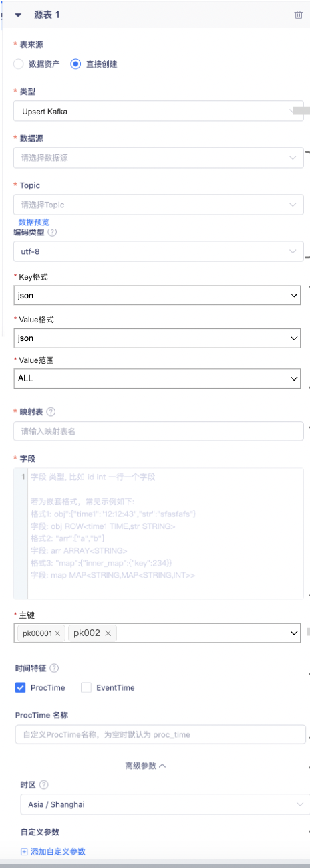Click the 数据预览 link
Image resolution: width=310 pixels, height=868 pixels.
coord(34,222)
